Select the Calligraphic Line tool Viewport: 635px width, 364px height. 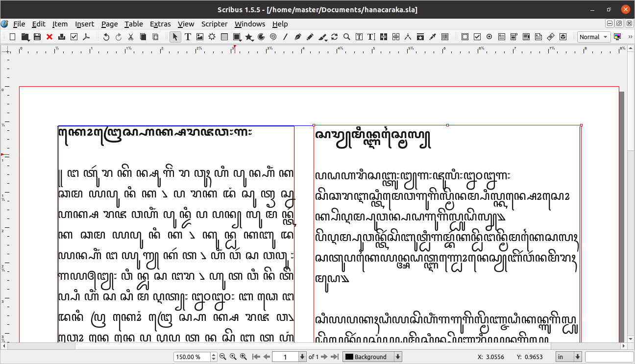click(322, 37)
